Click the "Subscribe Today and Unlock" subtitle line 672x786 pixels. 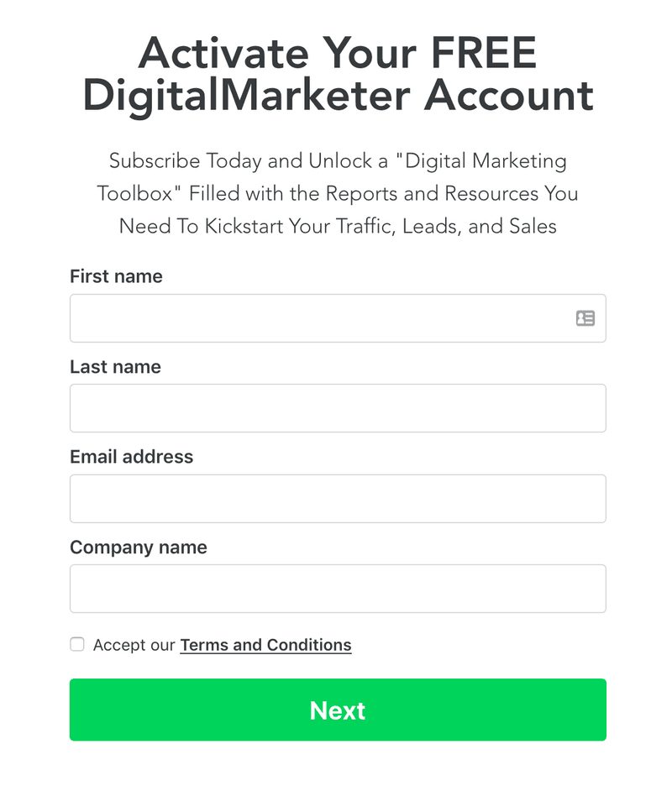pyautogui.click(x=240, y=161)
